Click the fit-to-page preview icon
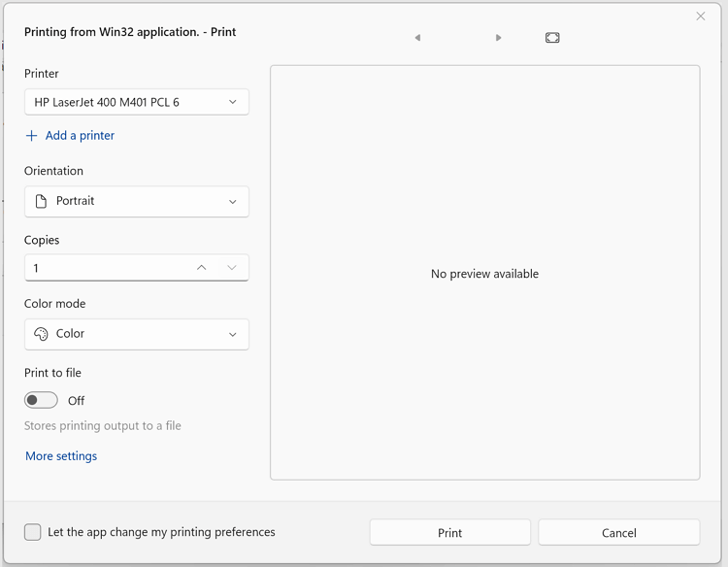This screenshot has height=567, width=728. (552, 38)
